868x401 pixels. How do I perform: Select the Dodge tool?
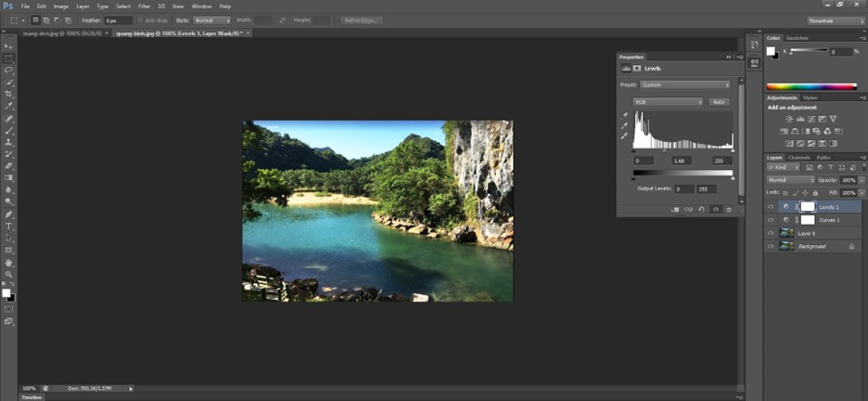(9, 201)
